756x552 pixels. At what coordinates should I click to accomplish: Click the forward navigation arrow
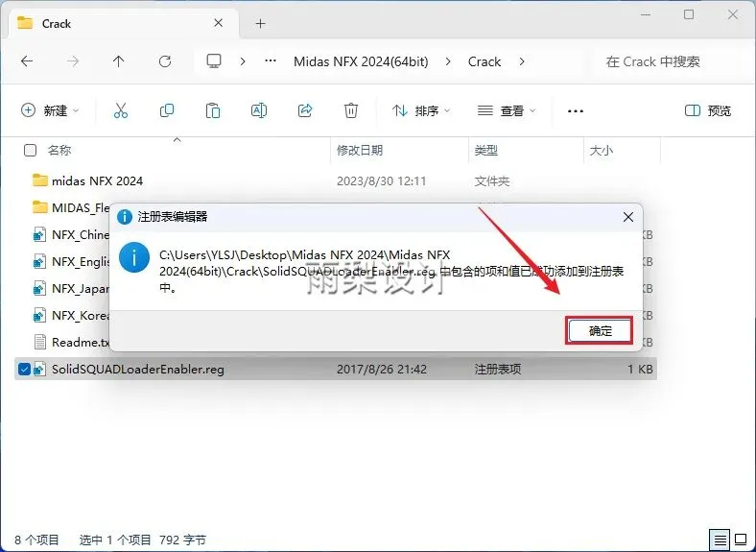point(73,61)
